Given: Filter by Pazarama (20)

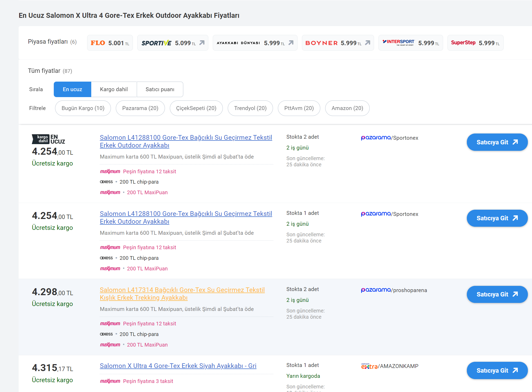Looking at the screenshot, I should [140, 108].
